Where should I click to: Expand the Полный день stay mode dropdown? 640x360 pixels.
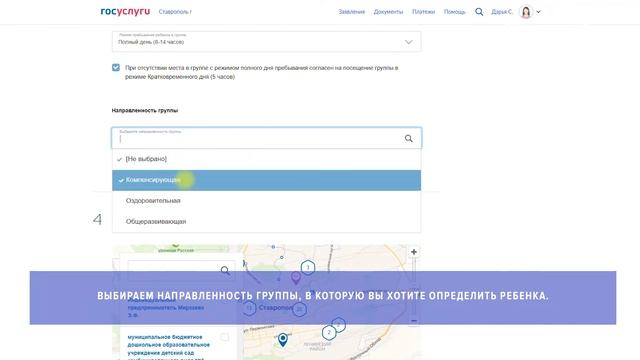(x=267, y=41)
